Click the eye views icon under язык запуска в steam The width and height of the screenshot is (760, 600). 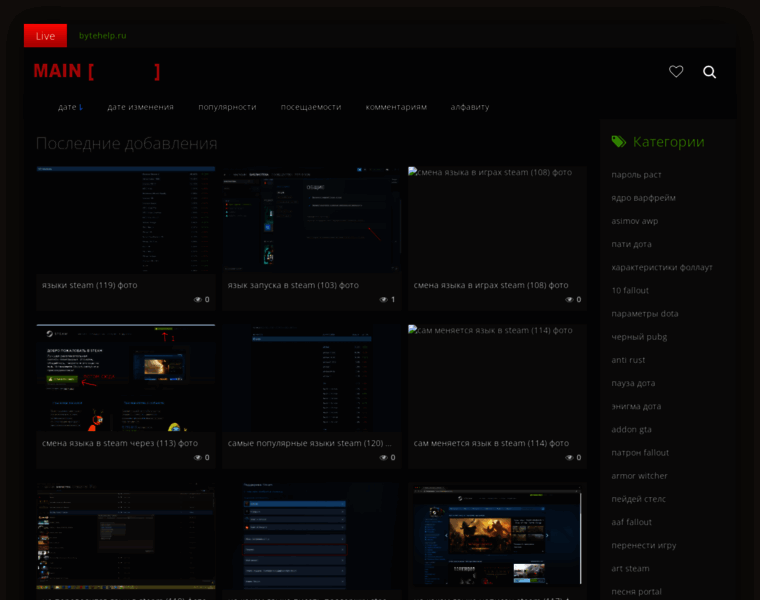click(x=383, y=300)
